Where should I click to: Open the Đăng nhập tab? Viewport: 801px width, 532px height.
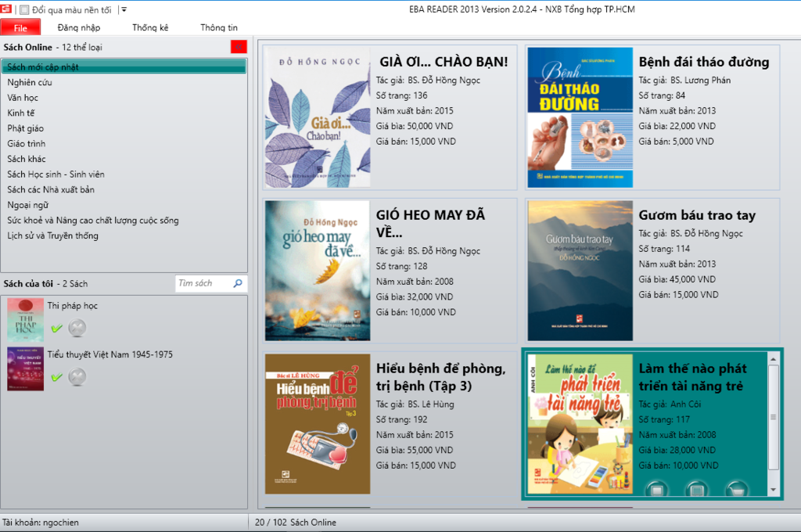[79, 27]
